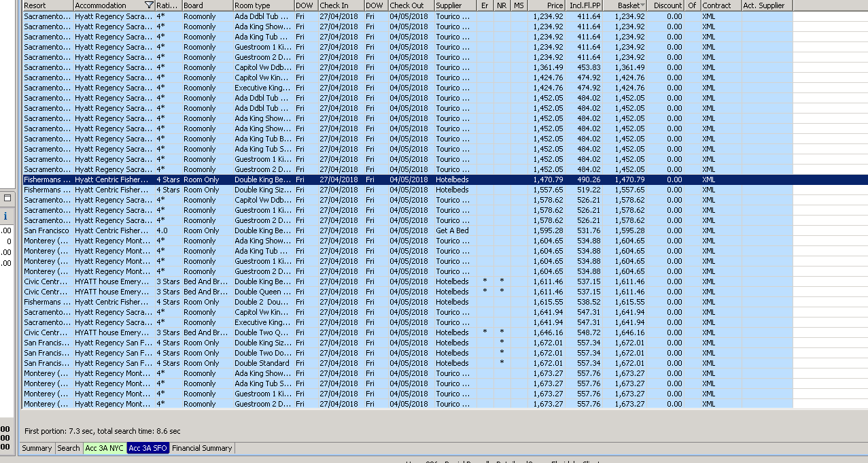Screen dimensions: 868x463
Task: Click the Incl.Fl.PP column header
Action: tap(585, 5)
